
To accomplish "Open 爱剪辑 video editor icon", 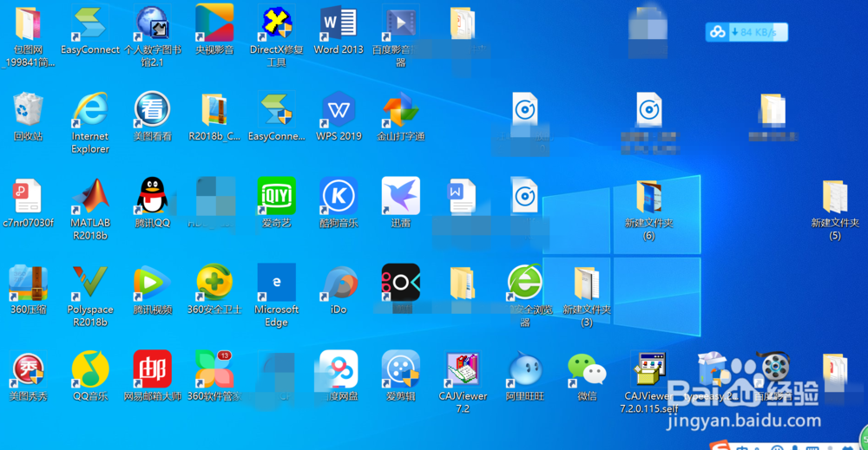I will [x=401, y=370].
